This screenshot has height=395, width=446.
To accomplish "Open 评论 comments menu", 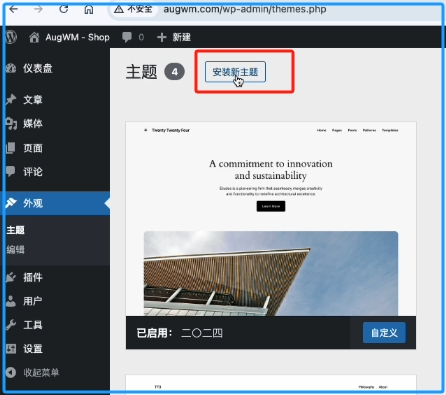I will 33,172.
